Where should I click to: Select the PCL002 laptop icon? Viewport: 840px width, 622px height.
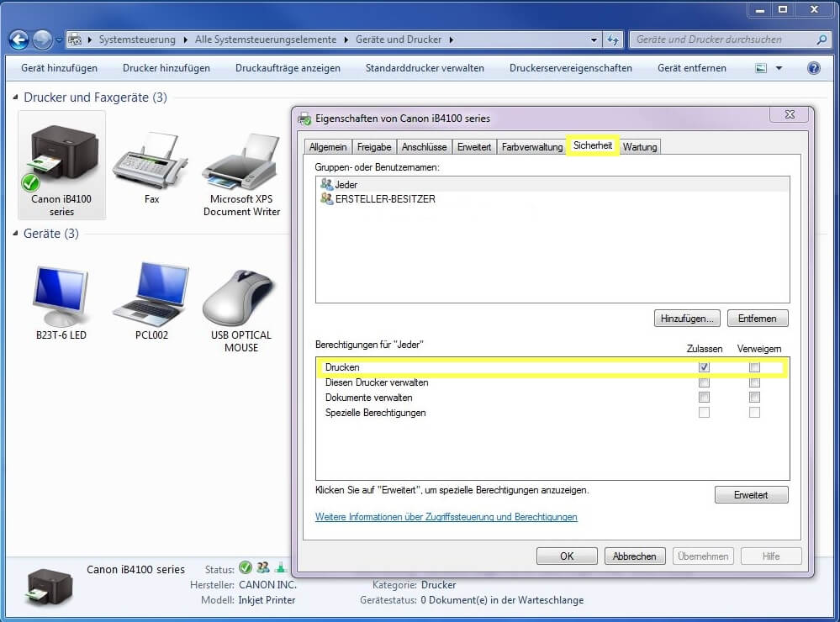(151, 294)
